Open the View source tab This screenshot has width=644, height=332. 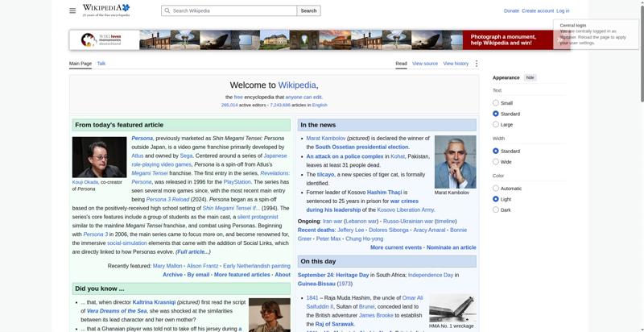pyautogui.click(x=425, y=64)
